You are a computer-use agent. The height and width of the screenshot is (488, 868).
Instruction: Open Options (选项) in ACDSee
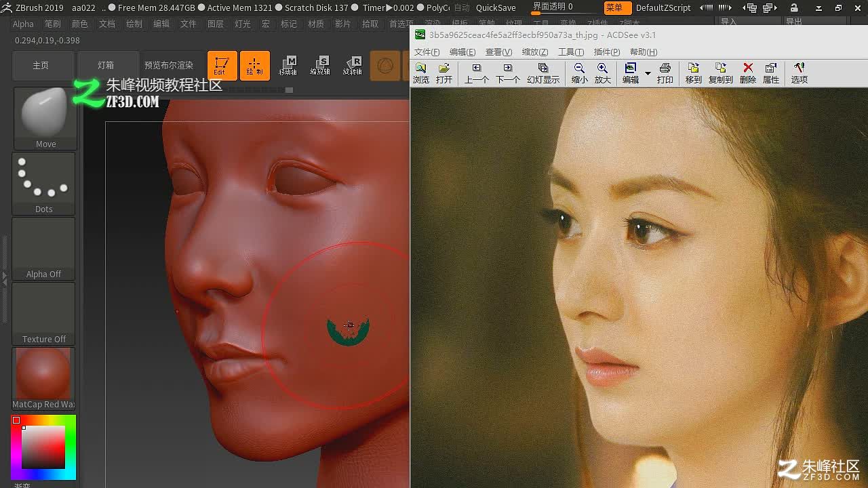point(800,73)
